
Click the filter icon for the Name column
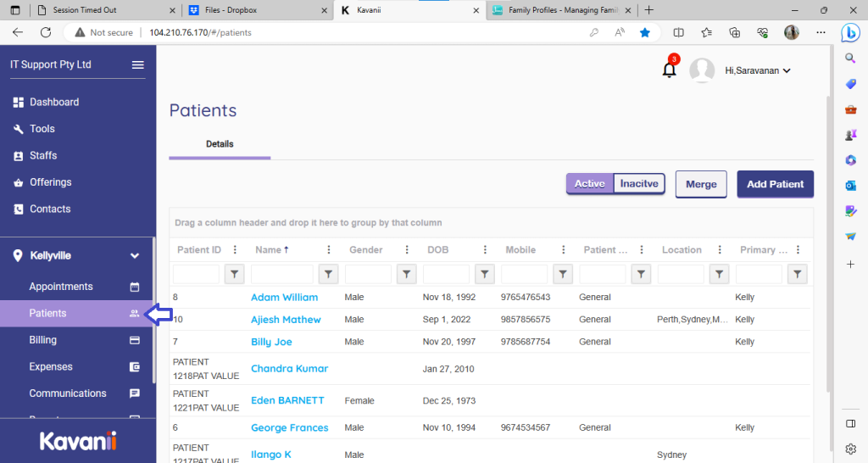click(x=329, y=274)
